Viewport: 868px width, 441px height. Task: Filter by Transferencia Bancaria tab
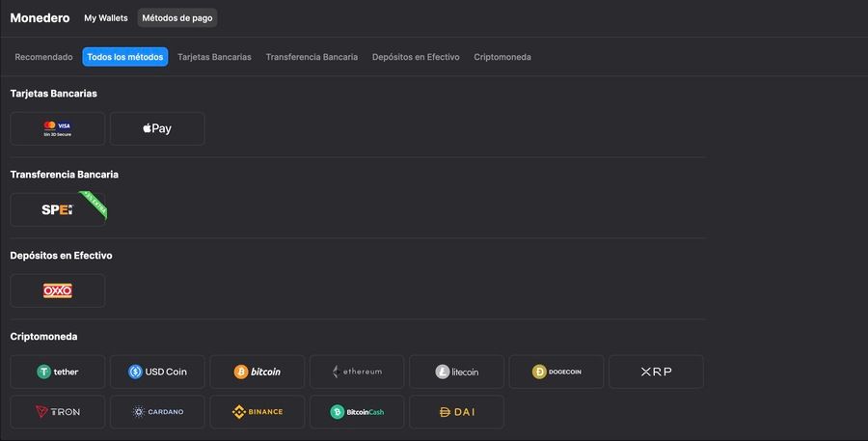coord(312,57)
